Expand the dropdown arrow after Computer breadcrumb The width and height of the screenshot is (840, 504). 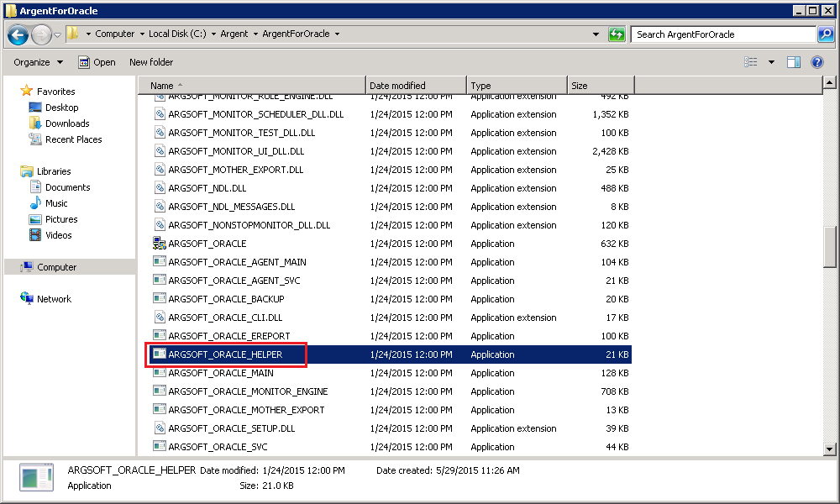point(142,34)
